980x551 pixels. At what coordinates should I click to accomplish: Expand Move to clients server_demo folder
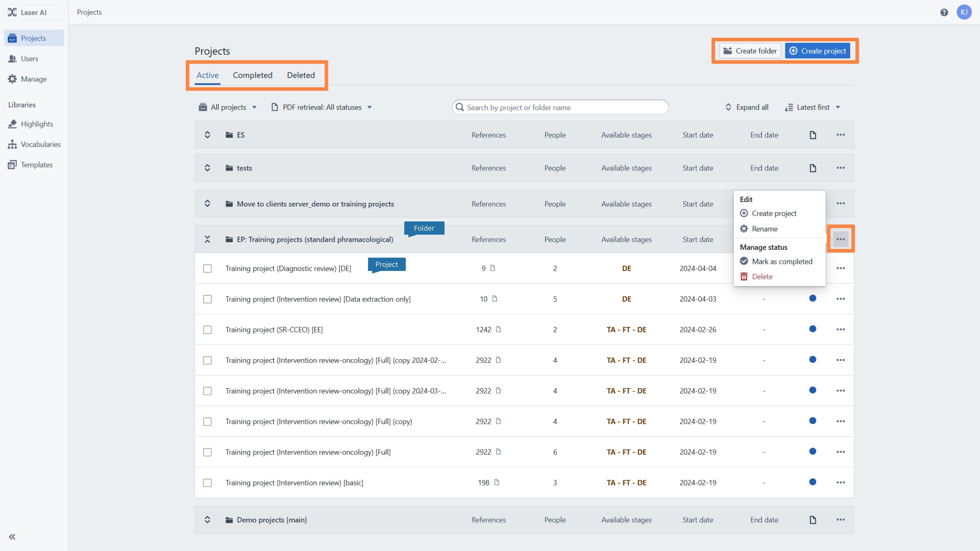coord(207,204)
